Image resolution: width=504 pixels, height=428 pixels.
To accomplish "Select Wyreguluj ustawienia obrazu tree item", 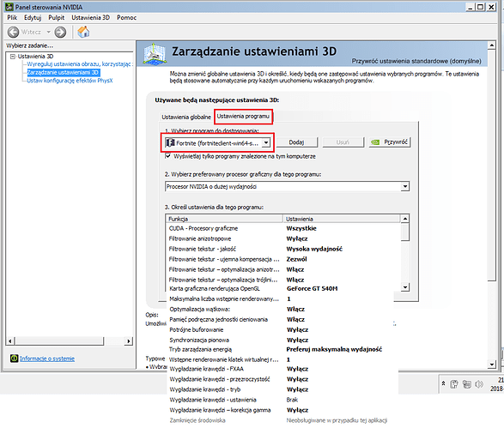I will click(79, 63).
